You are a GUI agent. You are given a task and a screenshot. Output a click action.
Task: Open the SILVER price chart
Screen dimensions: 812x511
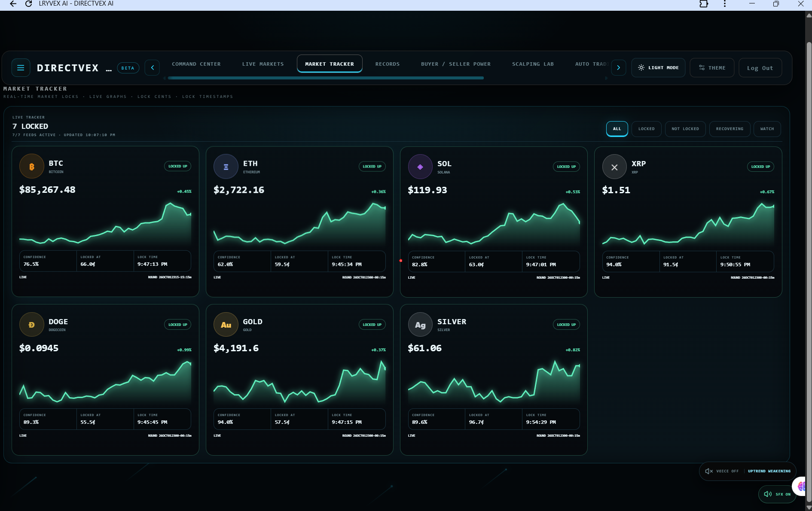pyautogui.click(x=494, y=381)
